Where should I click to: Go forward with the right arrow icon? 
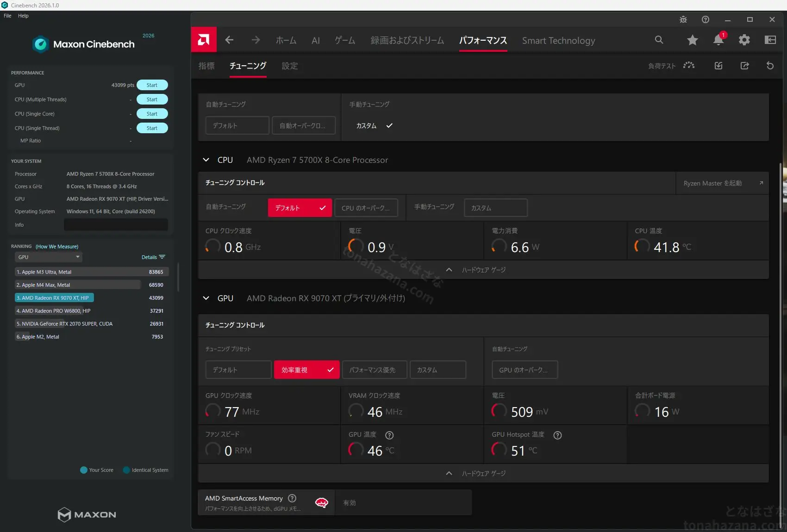256,40
